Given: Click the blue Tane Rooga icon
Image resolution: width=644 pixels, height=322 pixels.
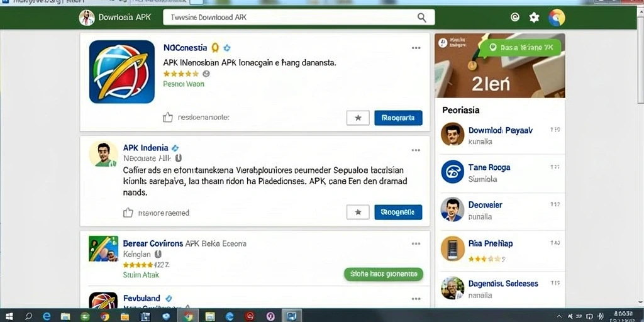Looking at the screenshot, I should pyautogui.click(x=452, y=172).
